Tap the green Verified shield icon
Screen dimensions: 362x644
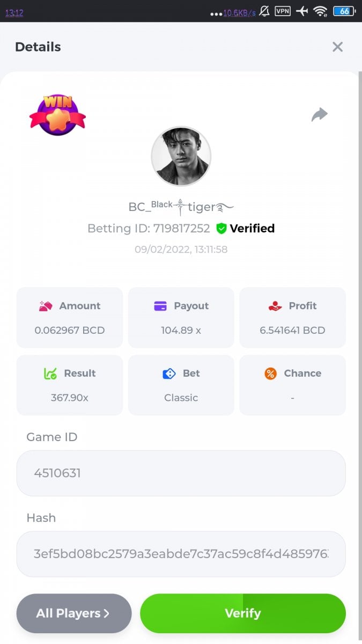pos(221,229)
